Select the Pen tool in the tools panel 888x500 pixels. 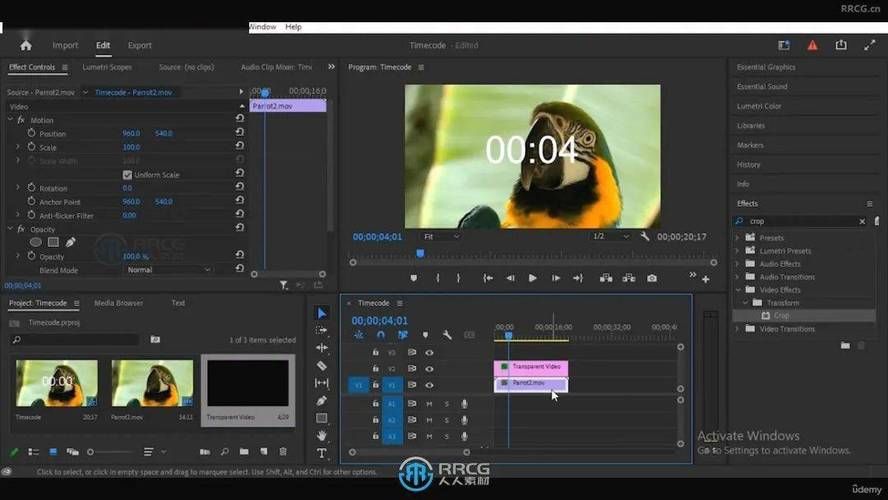(x=322, y=400)
